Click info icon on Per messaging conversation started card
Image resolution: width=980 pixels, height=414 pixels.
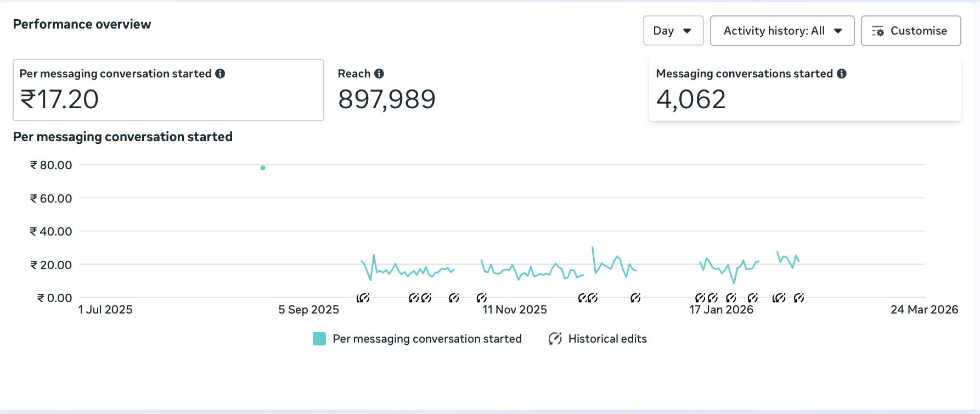pos(220,74)
